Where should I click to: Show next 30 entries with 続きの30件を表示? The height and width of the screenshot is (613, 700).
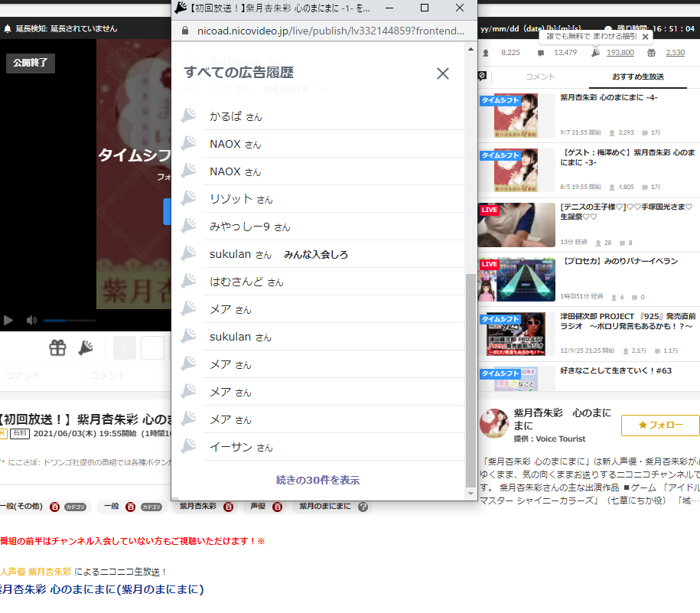(x=317, y=480)
